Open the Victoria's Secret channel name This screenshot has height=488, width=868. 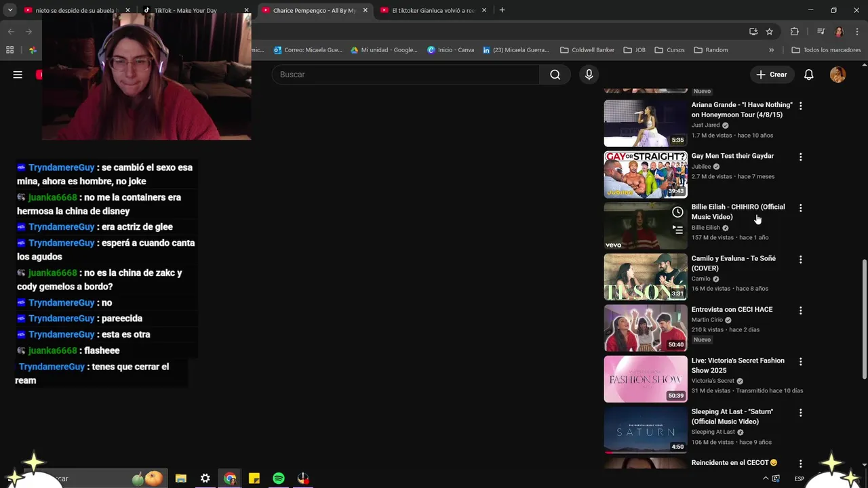coord(713,381)
